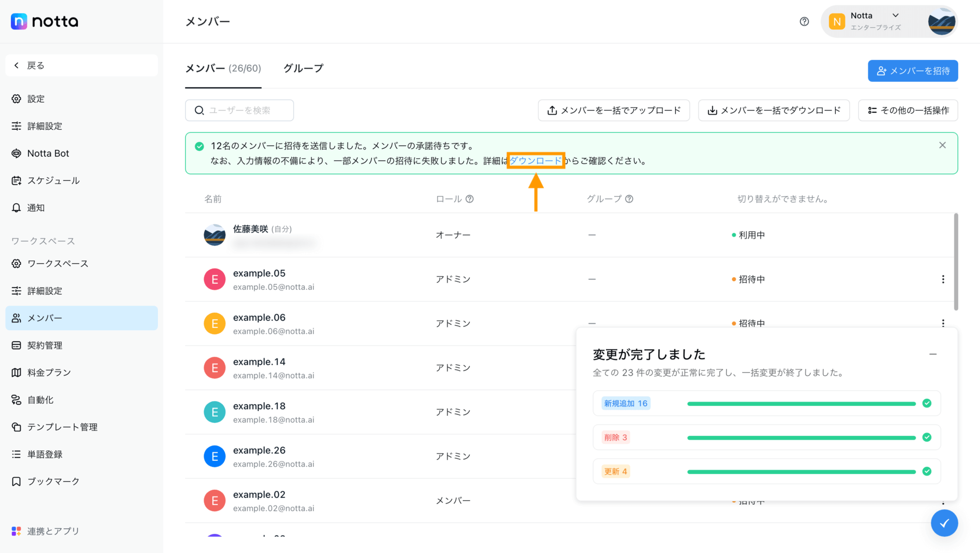The width and height of the screenshot is (980, 553).
Task: Open 単語登録 page
Action: click(82, 454)
